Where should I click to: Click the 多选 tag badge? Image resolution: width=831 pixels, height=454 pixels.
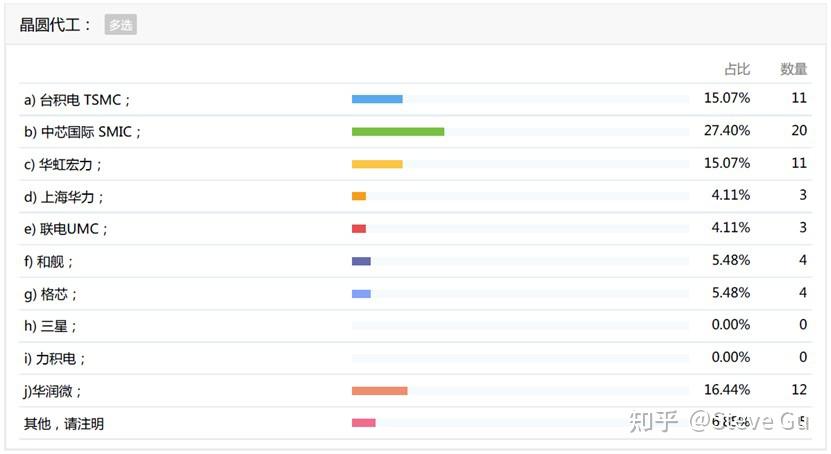[120, 25]
